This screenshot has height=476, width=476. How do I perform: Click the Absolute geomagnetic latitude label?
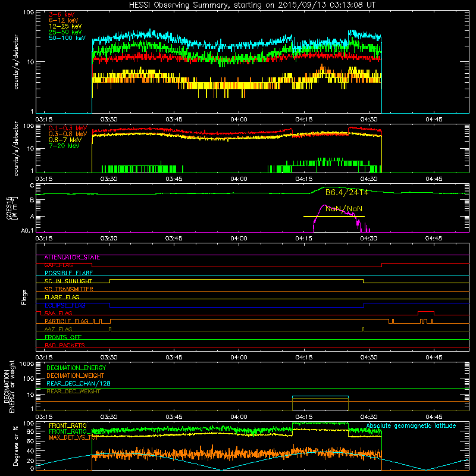point(411,426)
